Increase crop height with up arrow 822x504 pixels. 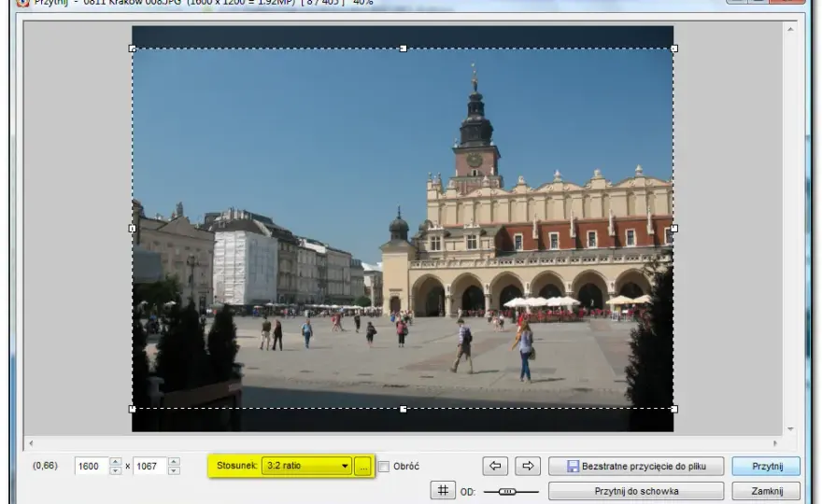(174, 462)
